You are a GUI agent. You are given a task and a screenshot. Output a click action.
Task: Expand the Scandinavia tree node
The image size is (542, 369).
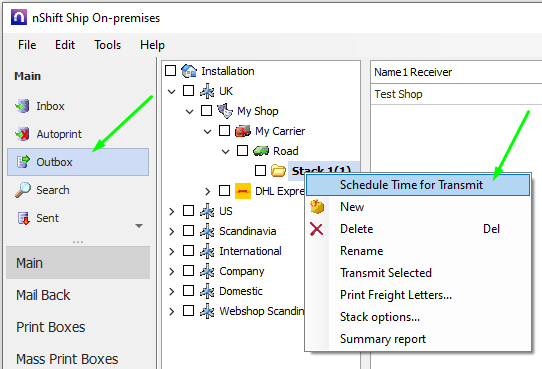[x=171, y=231]
